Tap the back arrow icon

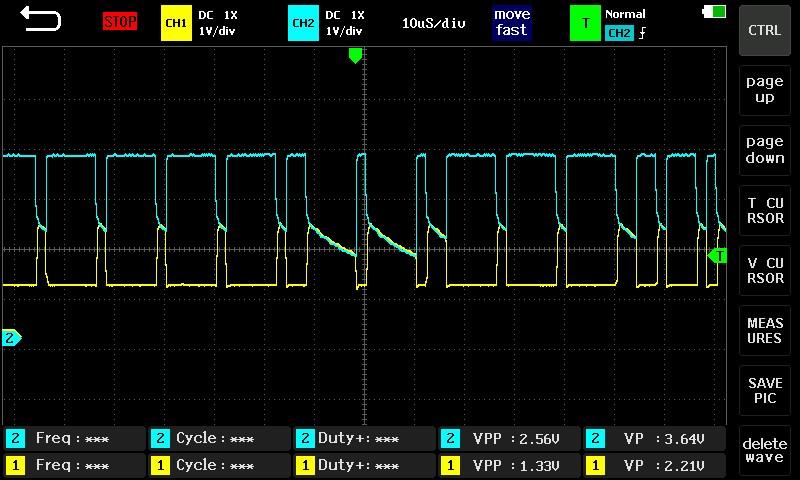tap(40, 19)
